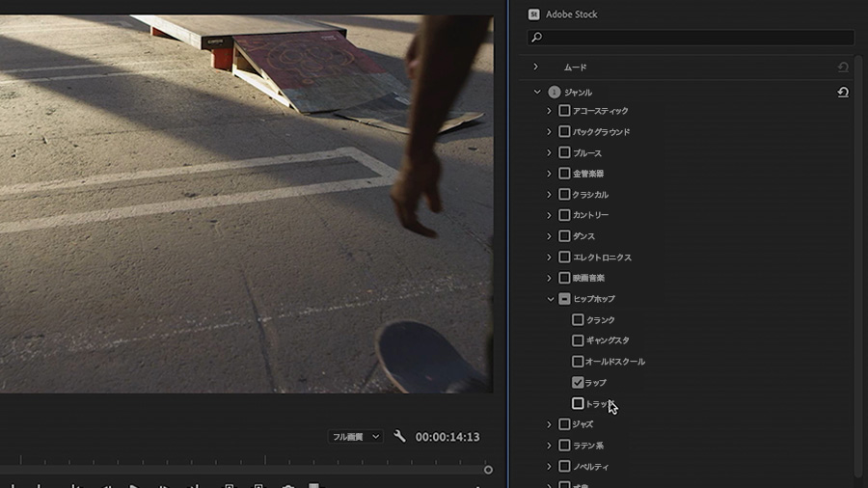
Task: Expand the カントリー chevron
Action: [x=549, y=215]
